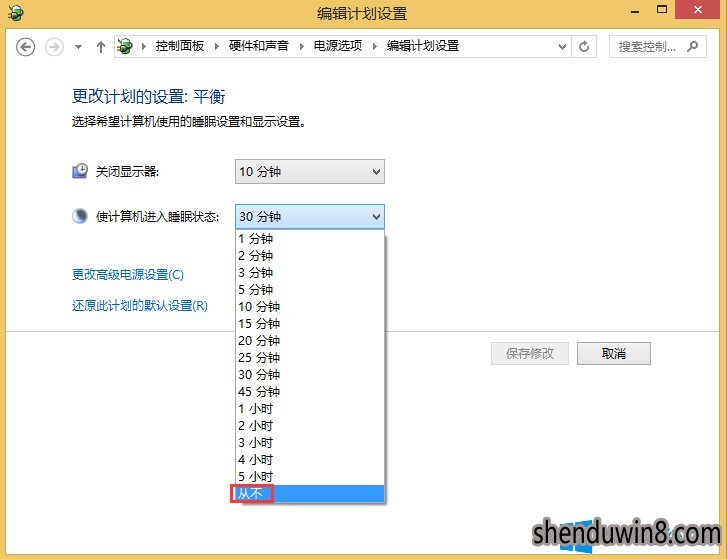Click the 保存修改 button
The image size is (727, 559).
530,354
